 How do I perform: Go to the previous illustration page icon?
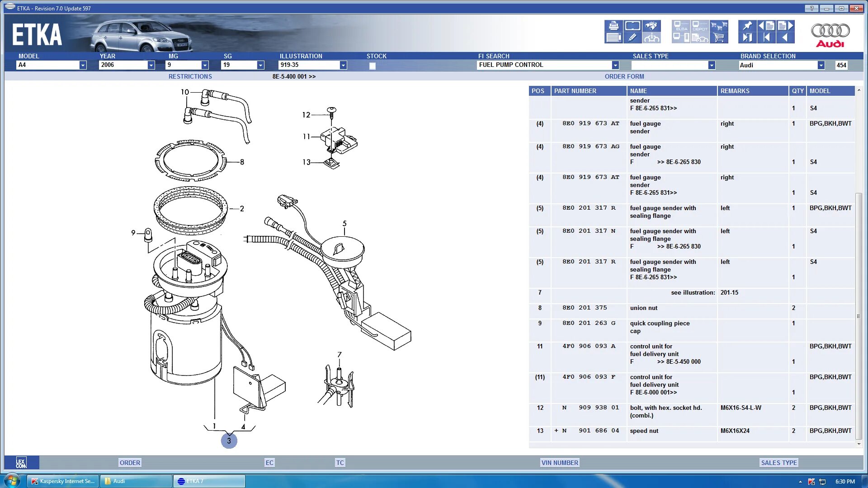tap(766, 26)
